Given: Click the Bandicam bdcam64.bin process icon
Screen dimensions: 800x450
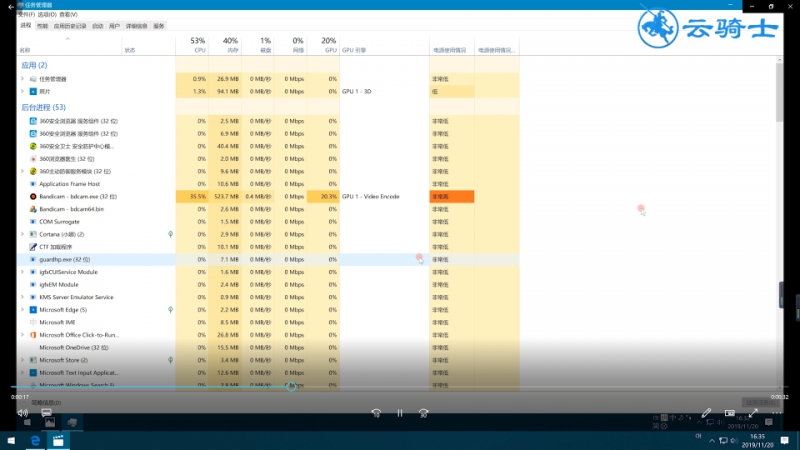Looking at the screenshot, I should point(33,209).
